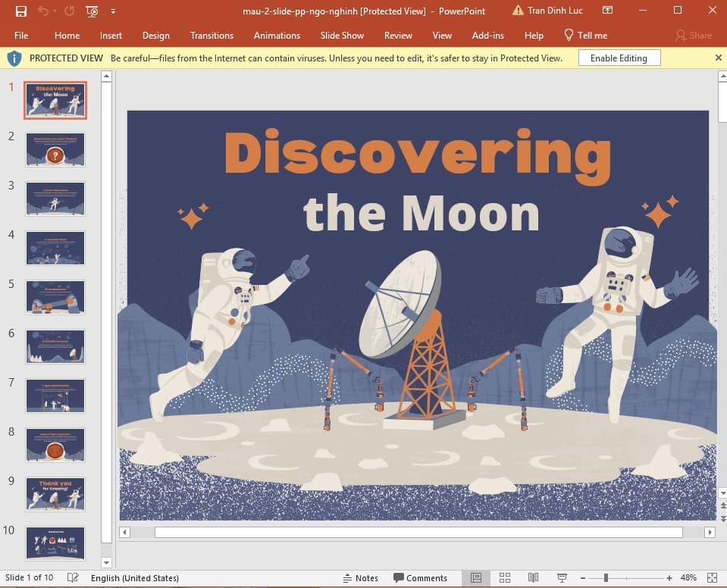Customize the Quick Access Toolbar dropdown
This screenshot has height=588, width=727.
tap(113, 11)
